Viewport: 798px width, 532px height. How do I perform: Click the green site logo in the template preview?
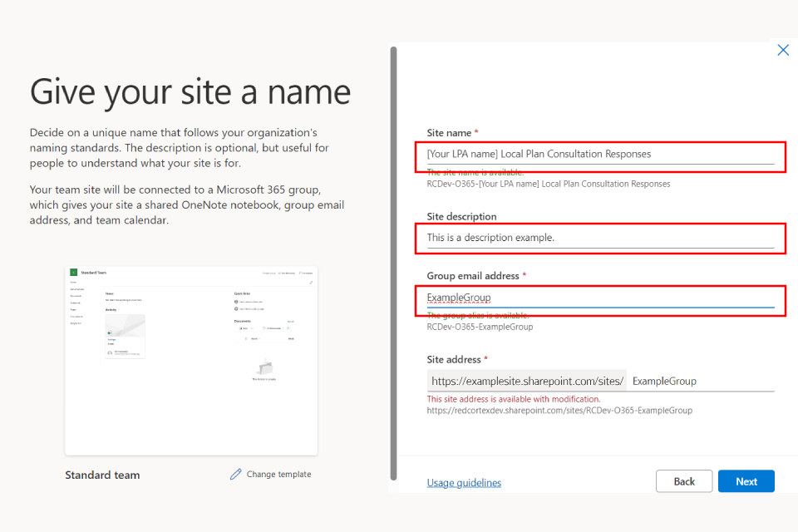(73, 273)
